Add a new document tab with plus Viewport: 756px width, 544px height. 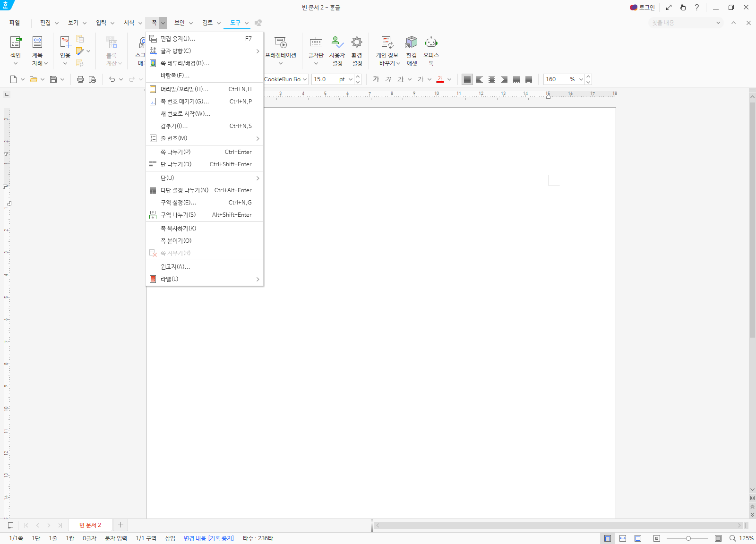120,525
